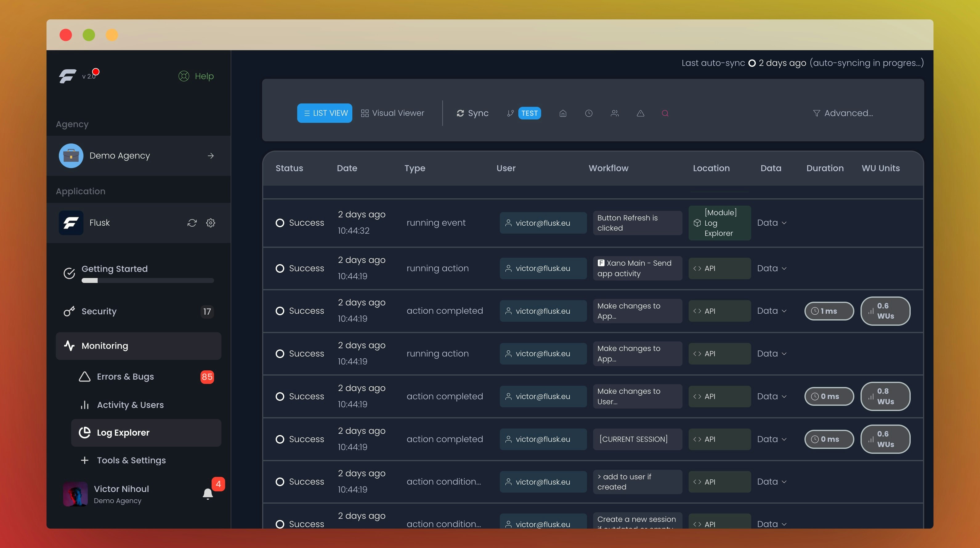Expand Data for Make changes to User row
980x548 pixels.
point(771,396)
